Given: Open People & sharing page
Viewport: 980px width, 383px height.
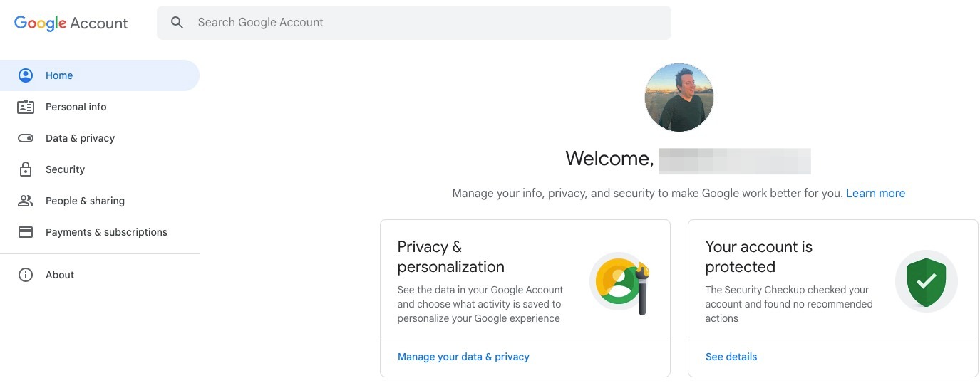Looking at the screenshot, I should tap(85, 201).
